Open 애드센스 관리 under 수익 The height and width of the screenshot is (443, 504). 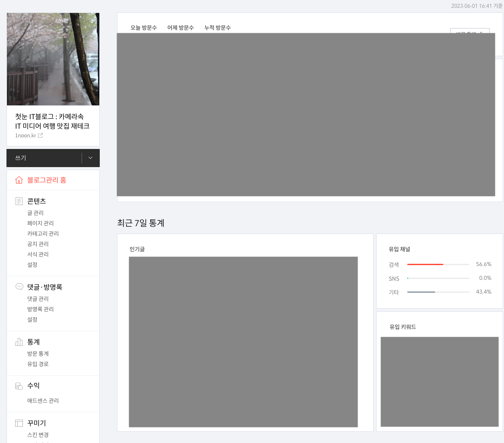tap(42, 400)
